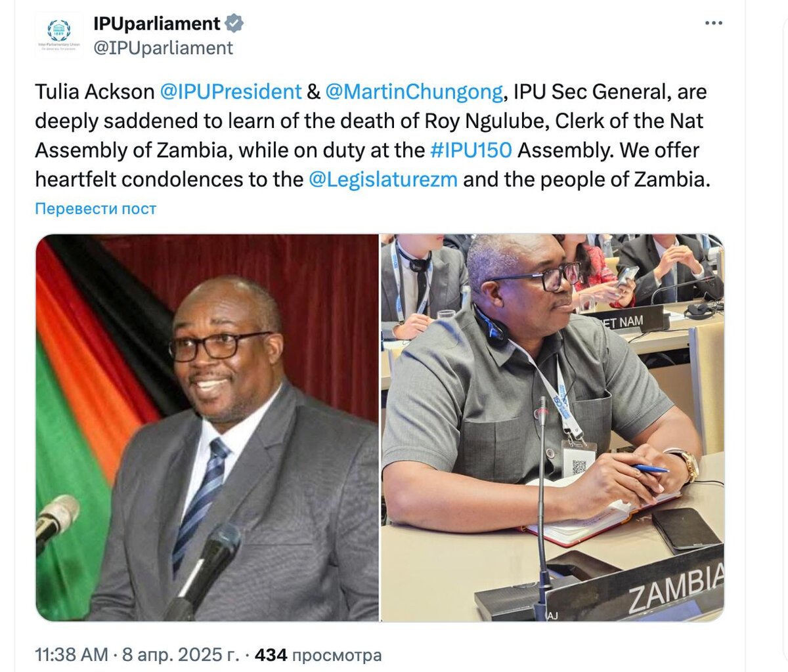
Task: Open the left portrait photo with flag
Action: [207, 427]
